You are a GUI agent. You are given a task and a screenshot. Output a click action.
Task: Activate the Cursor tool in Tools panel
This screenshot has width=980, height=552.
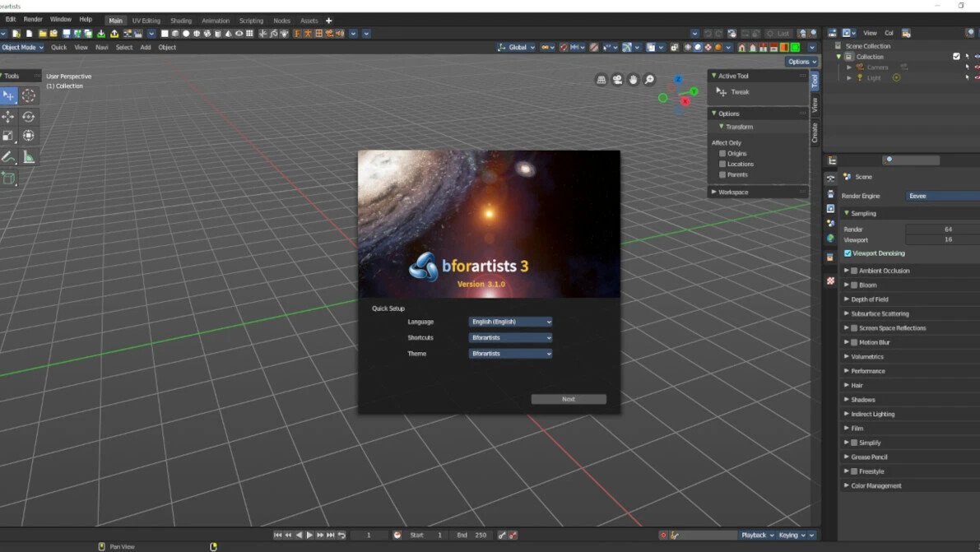click(x=29, y=95)
